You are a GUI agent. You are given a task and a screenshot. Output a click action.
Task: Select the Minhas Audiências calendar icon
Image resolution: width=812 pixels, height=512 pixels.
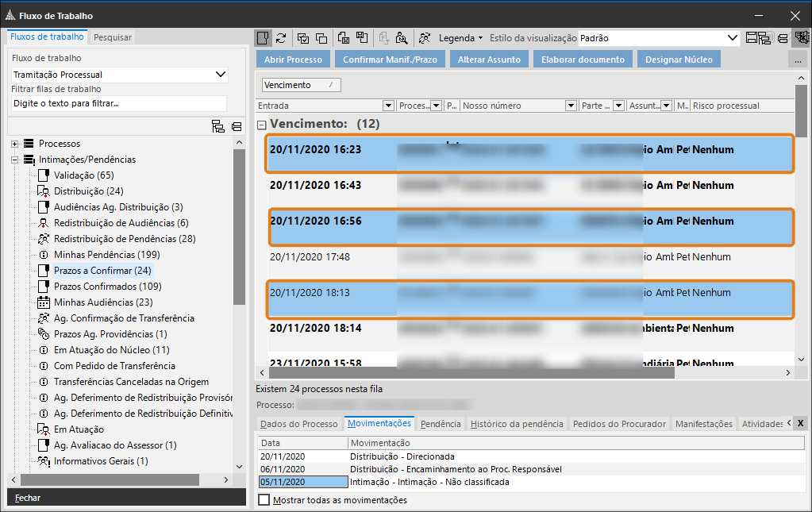(44, 302)
